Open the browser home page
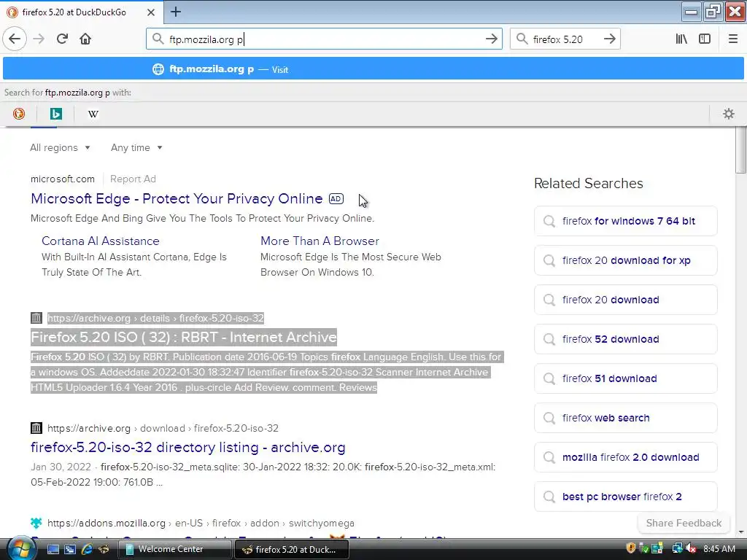This screenshot has height=560, width=747. pyautogui.click(x=85, y=39)
